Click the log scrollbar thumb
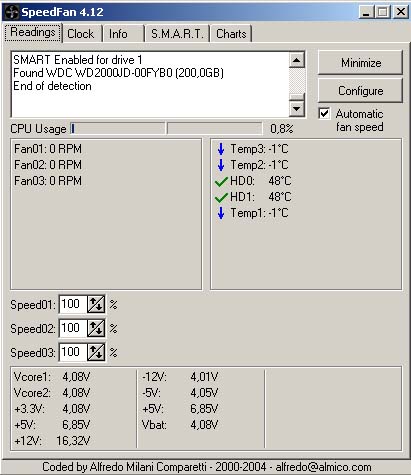 click(x=297, y=97)
